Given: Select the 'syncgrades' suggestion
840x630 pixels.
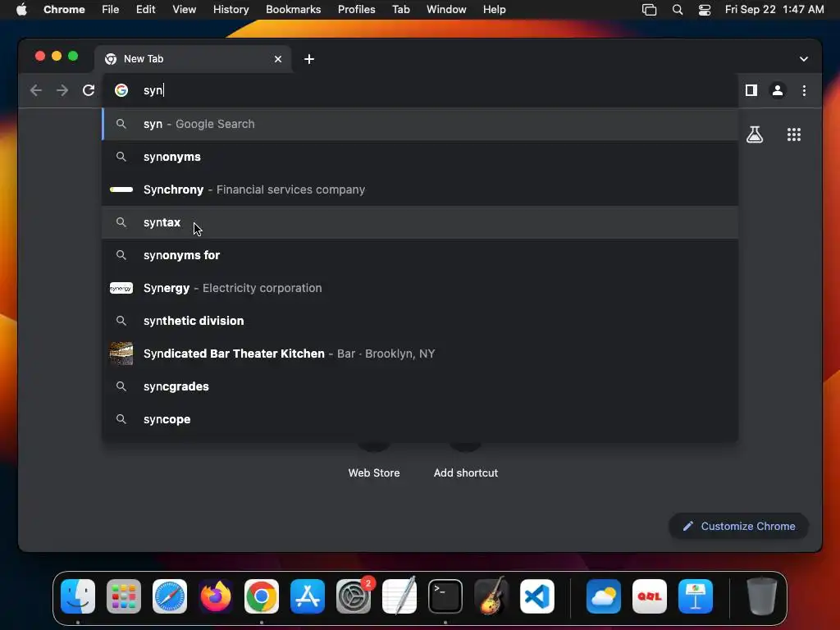Looking at the screenshot, I should point(420,386).
